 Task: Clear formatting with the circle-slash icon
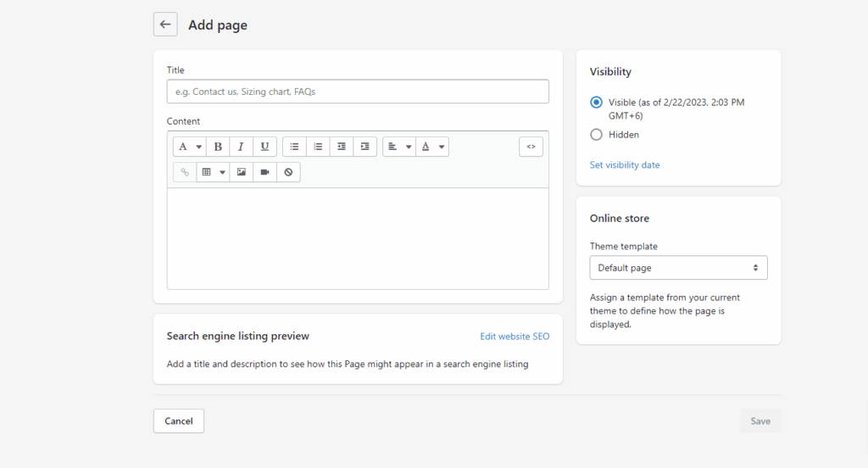click(288, 172)
